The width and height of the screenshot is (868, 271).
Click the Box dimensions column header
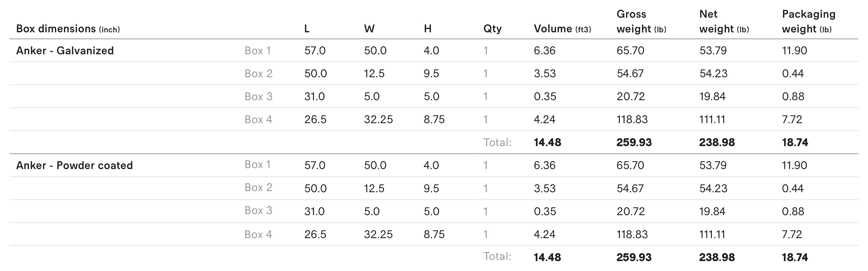coord(68,29)
